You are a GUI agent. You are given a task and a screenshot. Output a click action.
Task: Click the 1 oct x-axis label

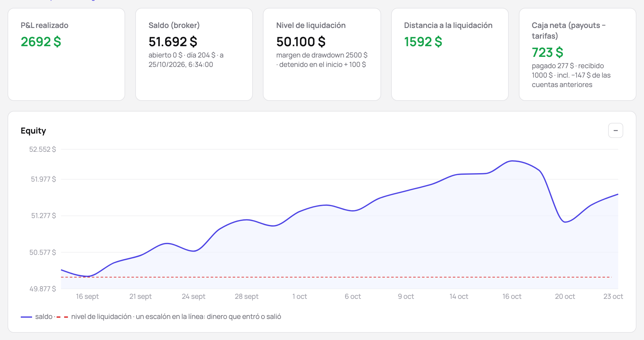click(300, 296)
